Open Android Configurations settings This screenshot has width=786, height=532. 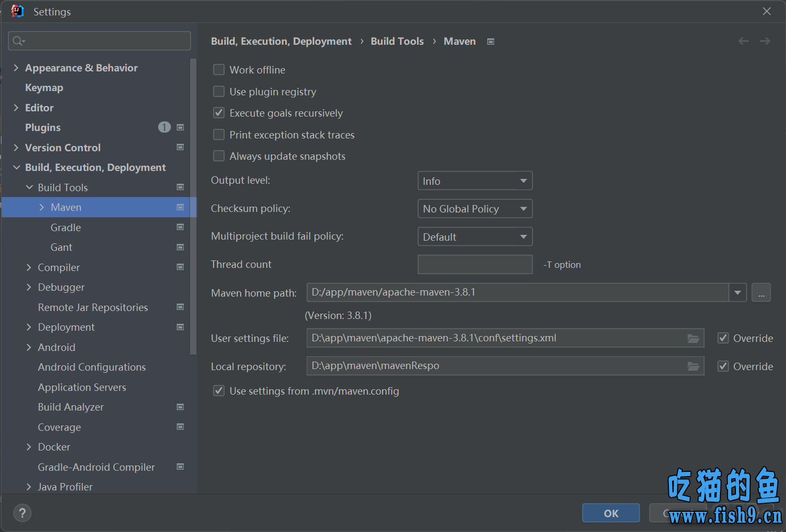pos(92,367)
